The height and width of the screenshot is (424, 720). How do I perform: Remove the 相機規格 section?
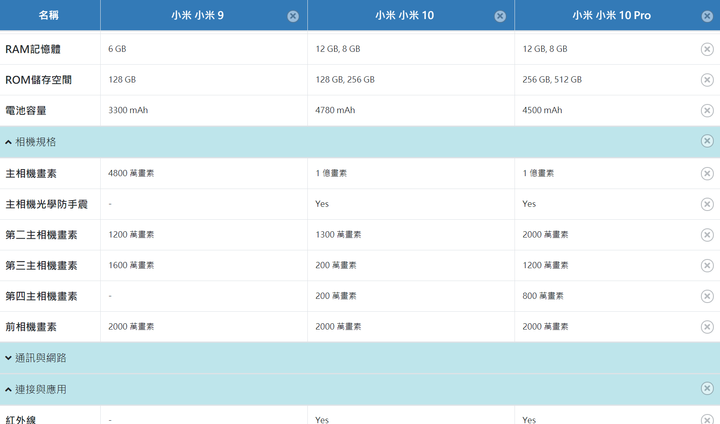click(707, 141)
